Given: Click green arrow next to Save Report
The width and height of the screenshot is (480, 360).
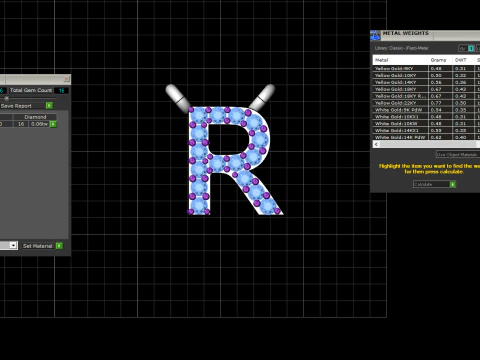Looking at the screenshot, I should pos(49,106).
